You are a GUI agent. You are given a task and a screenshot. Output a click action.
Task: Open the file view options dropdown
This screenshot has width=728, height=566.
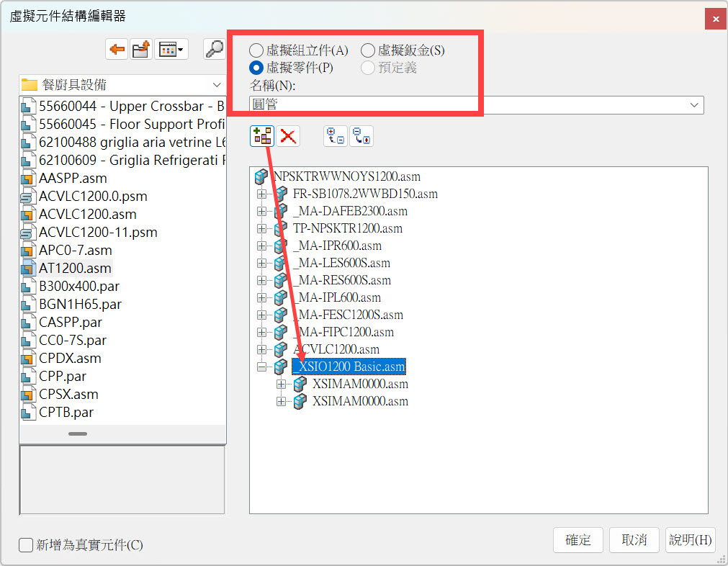pyautogui.click(x=171, y=50)
